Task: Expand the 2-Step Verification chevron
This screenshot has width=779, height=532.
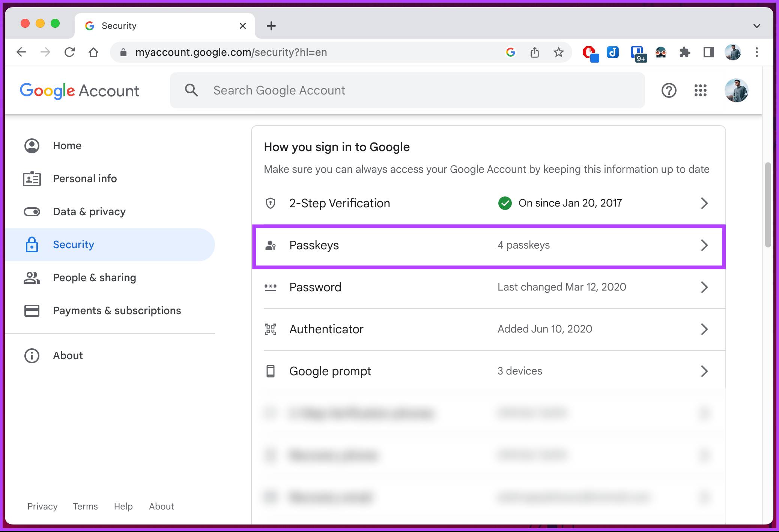Action: pyautogui.click(x=704, y=203)
